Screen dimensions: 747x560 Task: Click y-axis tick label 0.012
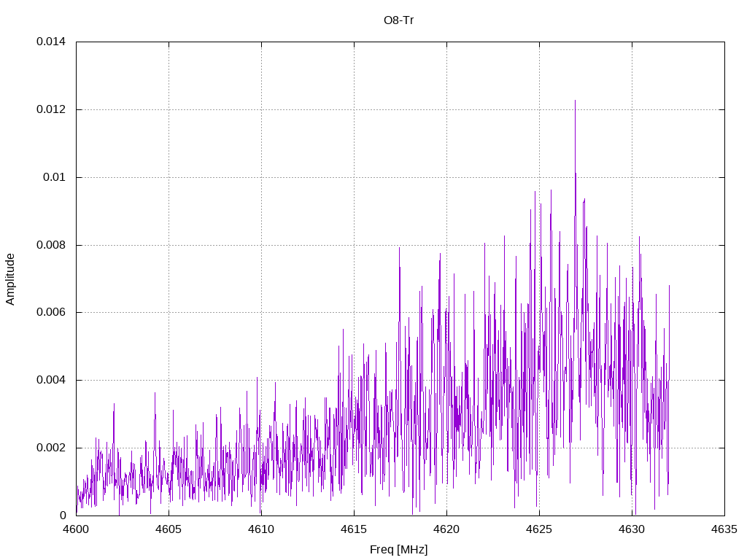(x=51, y=109)
